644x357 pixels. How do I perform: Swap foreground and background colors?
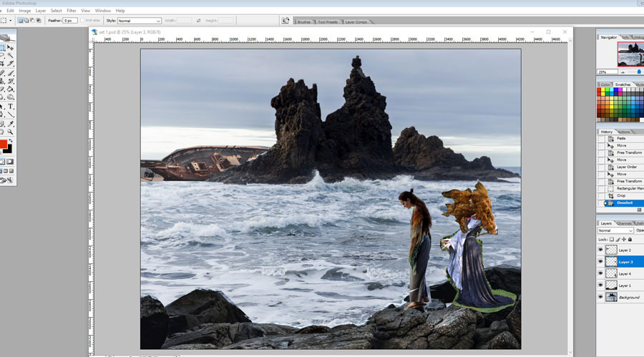pyautogui.click(x=11, y=141)
